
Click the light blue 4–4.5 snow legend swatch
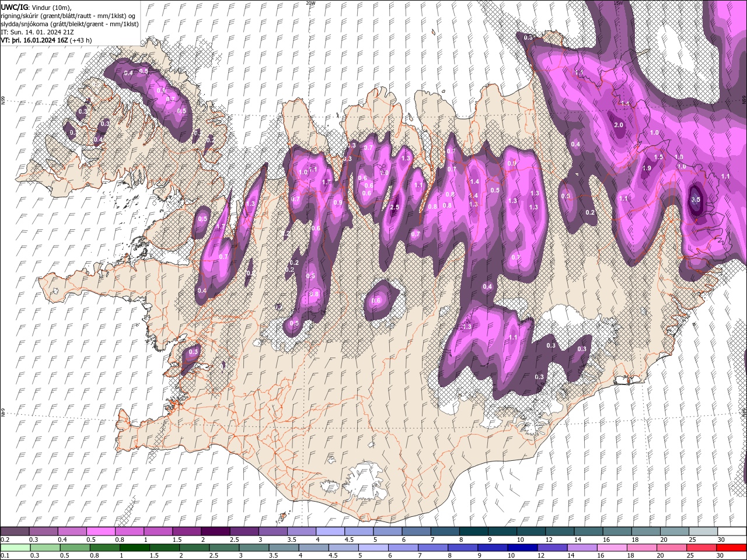point(330,531)
